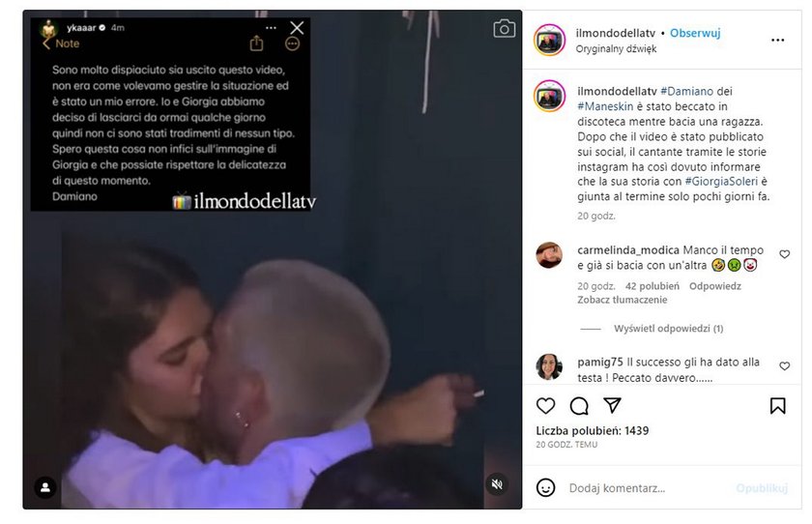Open post options three-dot menu

click(777, 40)
